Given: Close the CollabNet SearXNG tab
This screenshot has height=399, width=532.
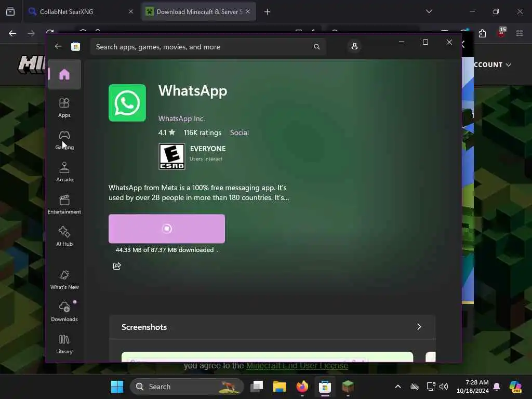Looking at the screenshot, I should click(130, 11).
